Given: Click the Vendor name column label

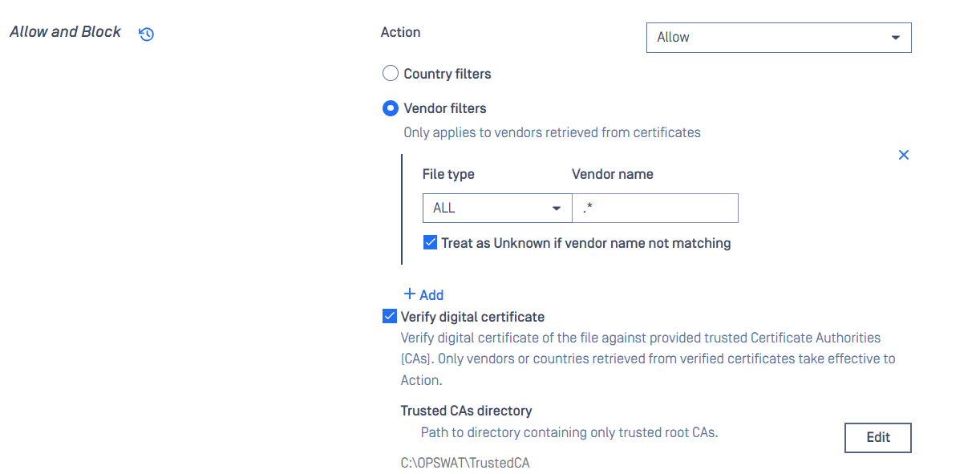Looking at the screenshot, I should [613, 174].
